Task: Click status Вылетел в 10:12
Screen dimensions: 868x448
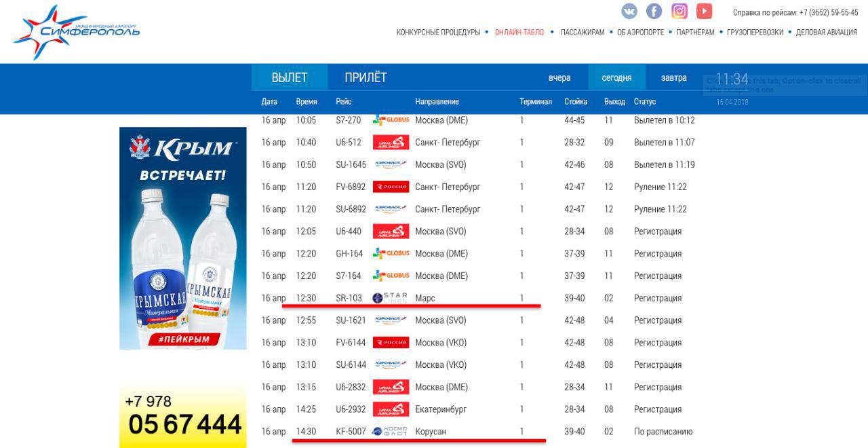Action: [664, 120]
